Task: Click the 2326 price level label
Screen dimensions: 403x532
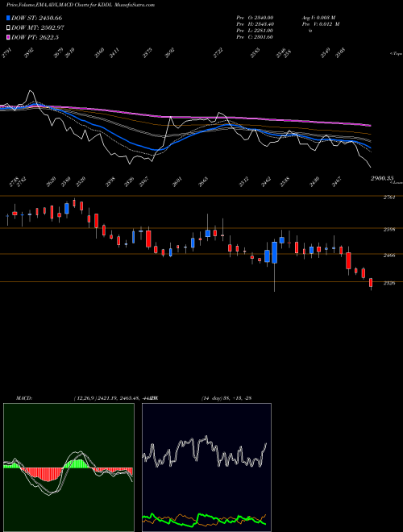Action: pyautogui.click(x=389, y=283)
